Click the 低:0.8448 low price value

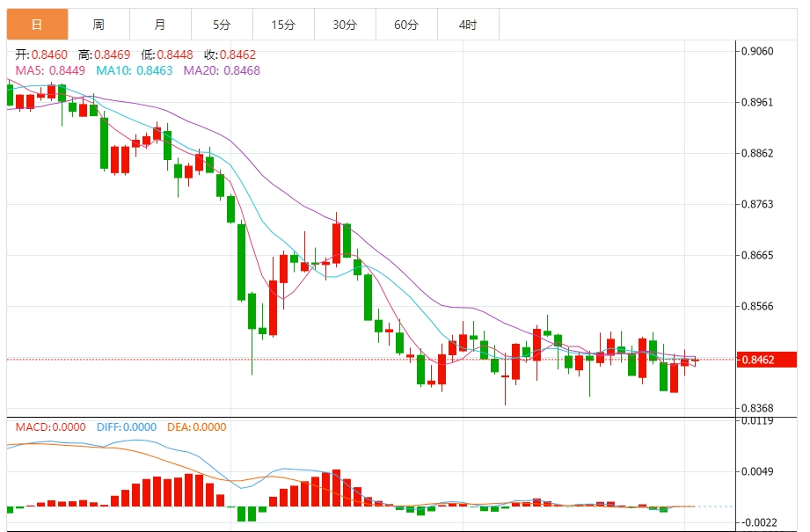[167, 55]
